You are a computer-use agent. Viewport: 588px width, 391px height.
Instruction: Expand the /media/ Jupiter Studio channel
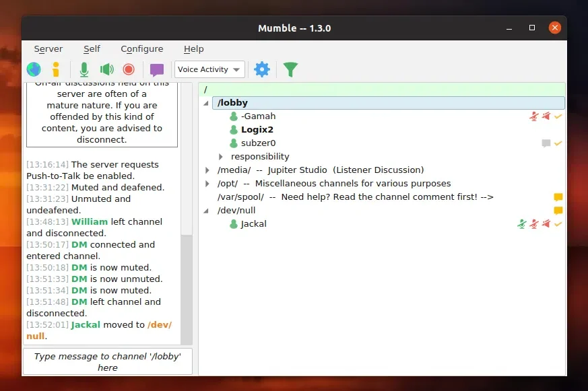click(x=207, y=170)
